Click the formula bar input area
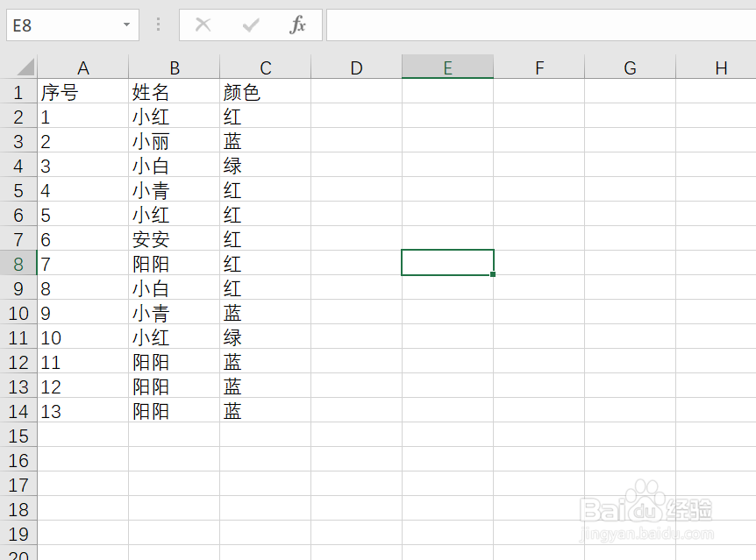This screenshot has height=560, width=756. point(526,25)
